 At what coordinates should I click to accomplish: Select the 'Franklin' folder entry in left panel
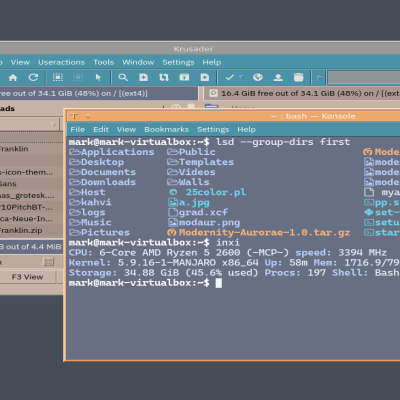pyautogui.click(x=14, y=149)
